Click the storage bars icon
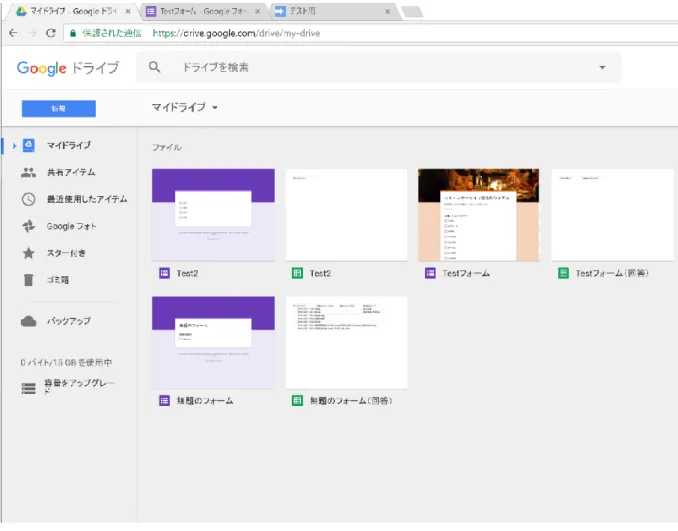 tap(29, 388)
